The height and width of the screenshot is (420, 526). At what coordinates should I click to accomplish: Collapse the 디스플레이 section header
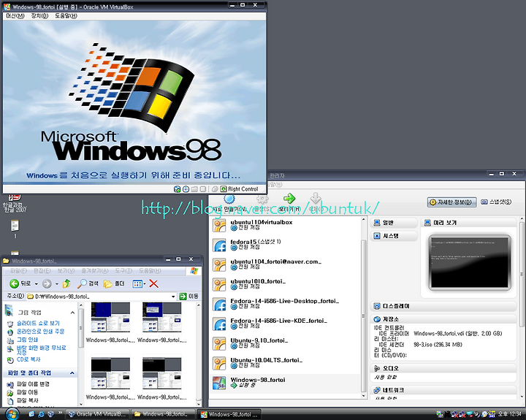[x=443, y=306]
